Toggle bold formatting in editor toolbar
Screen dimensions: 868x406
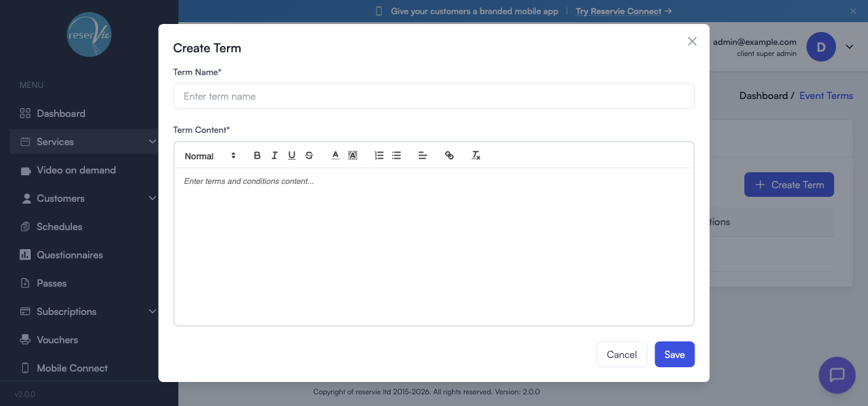(257, 156)
